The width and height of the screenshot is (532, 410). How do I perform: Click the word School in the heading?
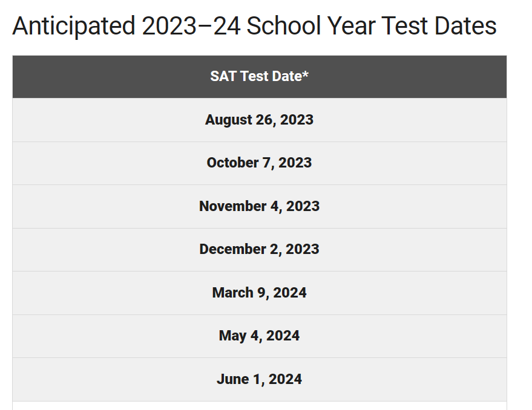[x=284, y=26]
